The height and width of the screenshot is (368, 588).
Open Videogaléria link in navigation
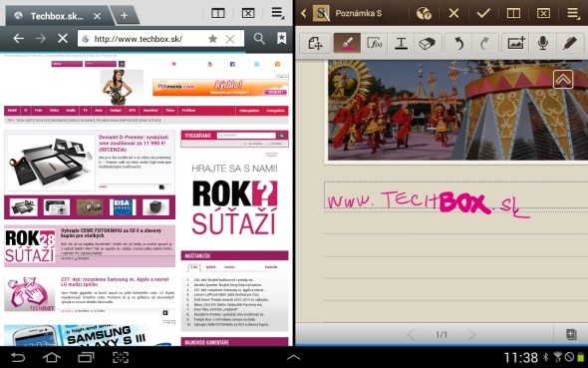249,111
